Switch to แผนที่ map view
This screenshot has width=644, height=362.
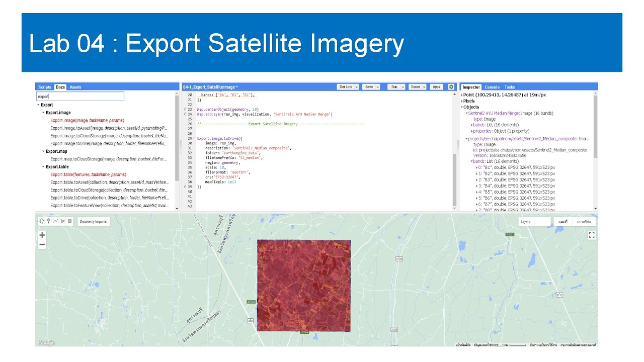pos(562,222)
